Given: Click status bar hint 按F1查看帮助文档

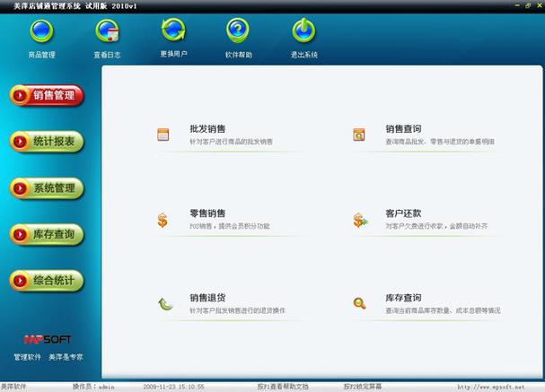Looking at the screenshot, I should click(283, 387).
